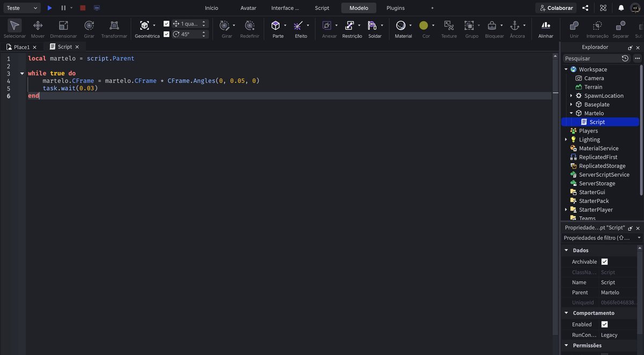Collapse the Martelo tree node
The height and width of the screenshot is (355, 644).
571,113
